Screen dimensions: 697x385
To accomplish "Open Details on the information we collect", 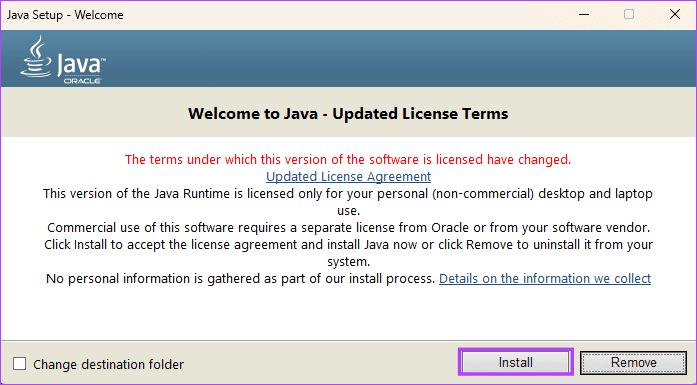I will [545, 278].
